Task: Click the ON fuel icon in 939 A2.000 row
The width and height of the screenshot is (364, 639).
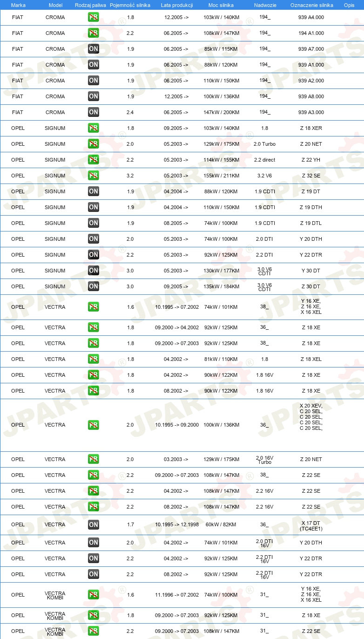Action: pyautogui.click(x=94, y=81)
